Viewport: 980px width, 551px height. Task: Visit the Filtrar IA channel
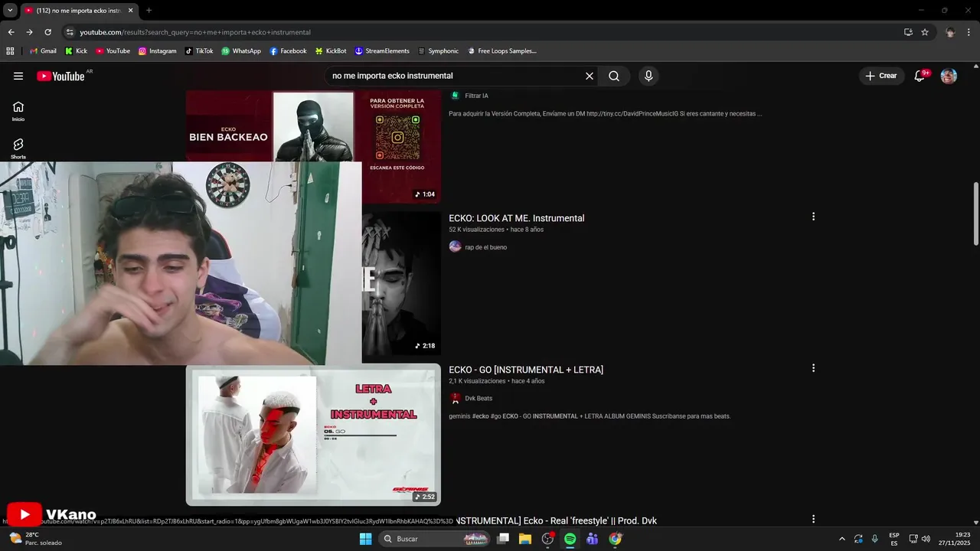point(476,96)
